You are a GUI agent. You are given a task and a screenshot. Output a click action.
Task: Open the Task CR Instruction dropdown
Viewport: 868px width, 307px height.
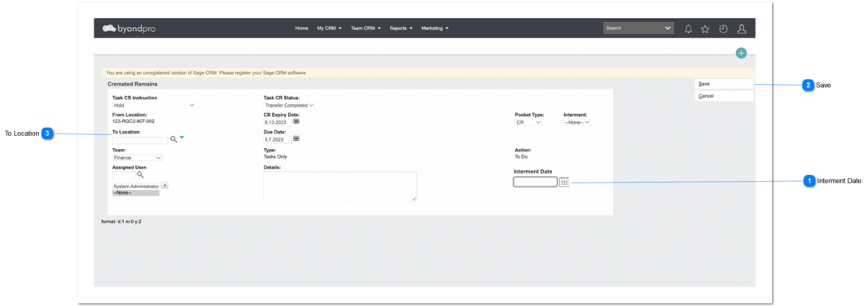click(x=154, y=104)
